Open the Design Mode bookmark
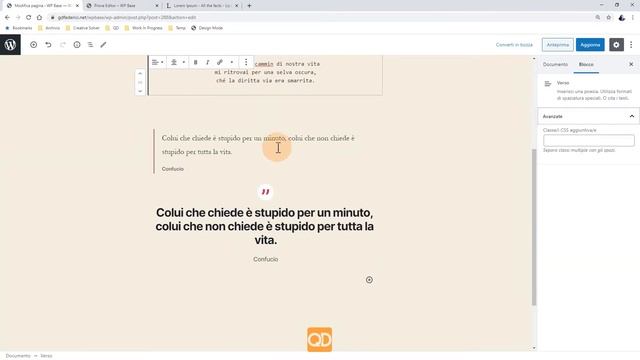This screenshot has width=640, height=360. coord(207,28)
